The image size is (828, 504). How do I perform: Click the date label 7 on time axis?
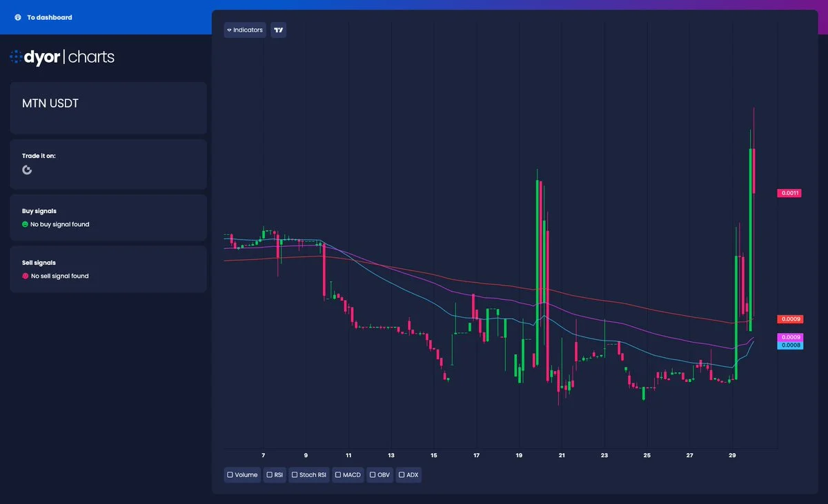(264, 456)
